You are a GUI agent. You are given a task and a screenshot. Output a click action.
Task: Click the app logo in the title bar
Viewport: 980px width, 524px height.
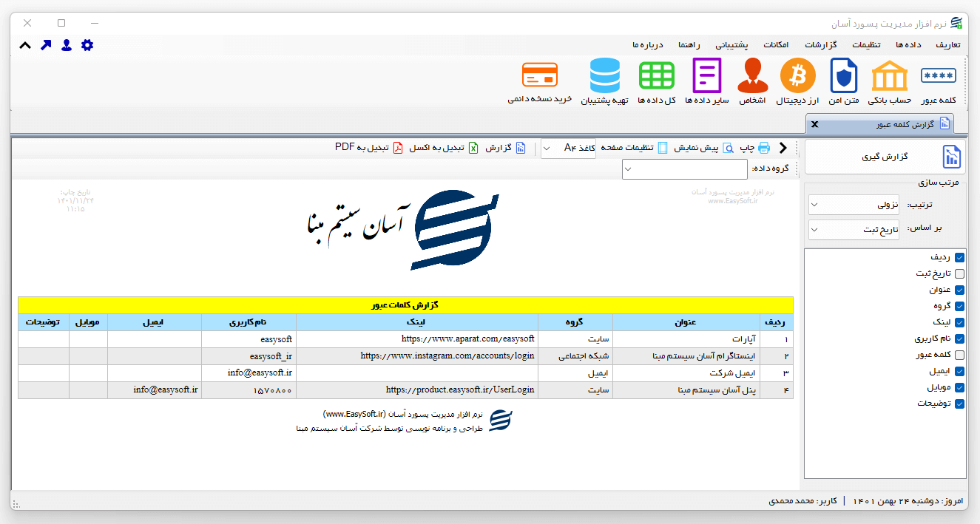tap(957, 23)
